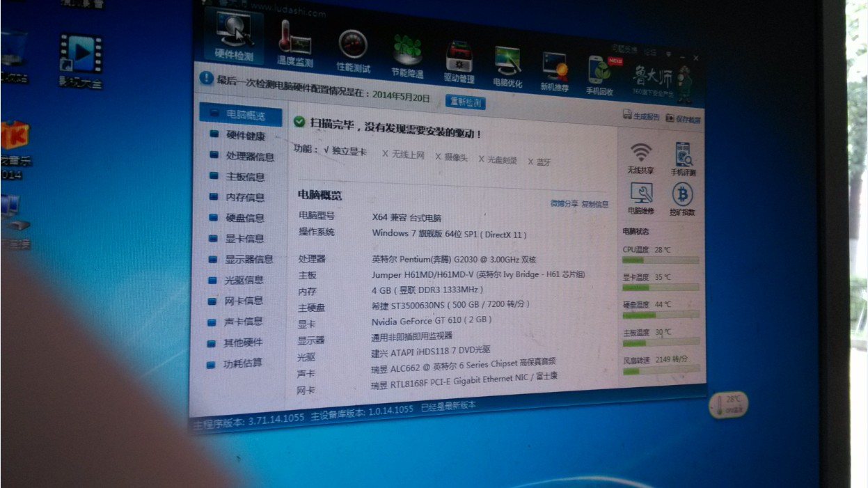Click the optical drive value ATAPI iHDS118
Viewport: 868px width, 488px height.
point(431,352)
